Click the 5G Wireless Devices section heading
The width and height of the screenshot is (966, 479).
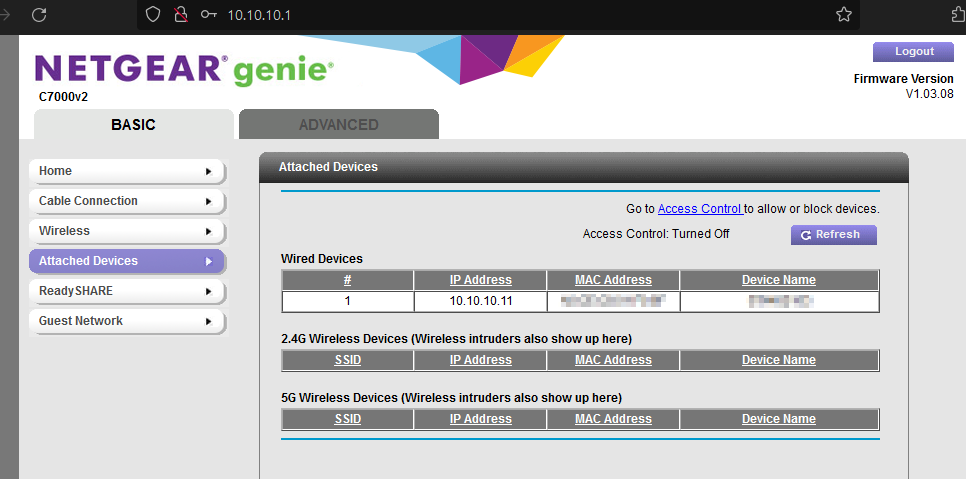point(452,398)
